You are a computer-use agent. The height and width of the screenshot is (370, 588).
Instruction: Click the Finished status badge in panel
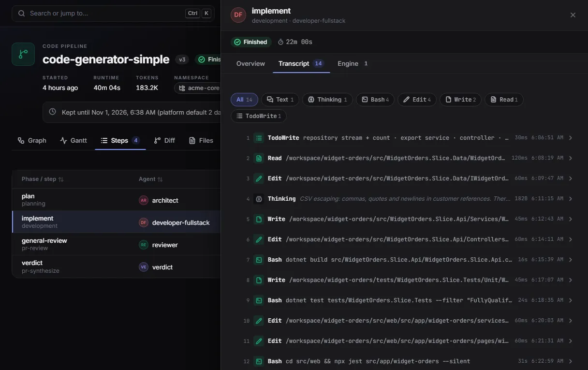(x=251, y=42)
